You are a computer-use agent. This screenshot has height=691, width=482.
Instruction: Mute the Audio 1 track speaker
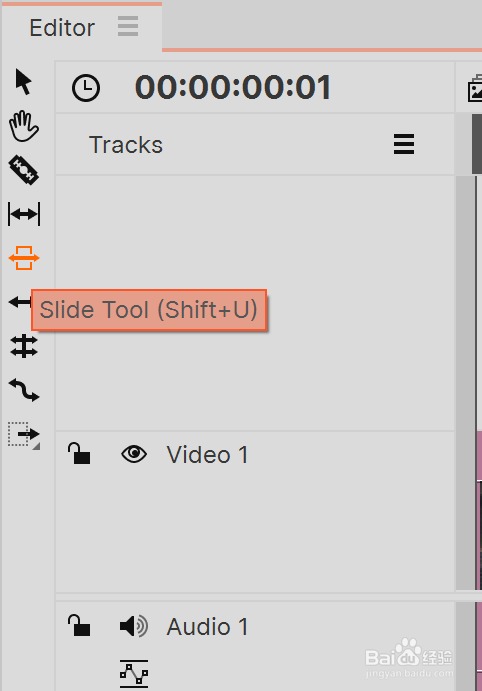(x=133, y=626)
